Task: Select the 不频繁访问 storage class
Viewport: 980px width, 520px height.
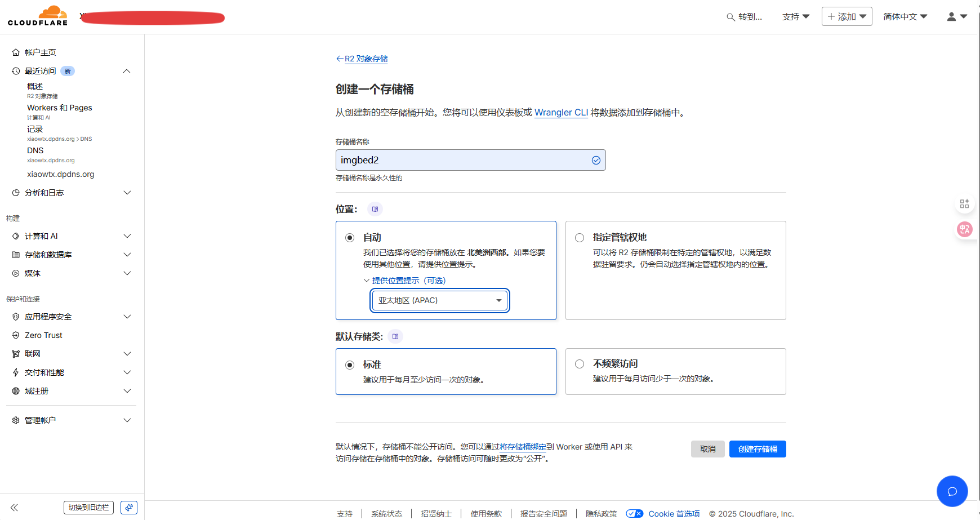Action: [580, 364]
